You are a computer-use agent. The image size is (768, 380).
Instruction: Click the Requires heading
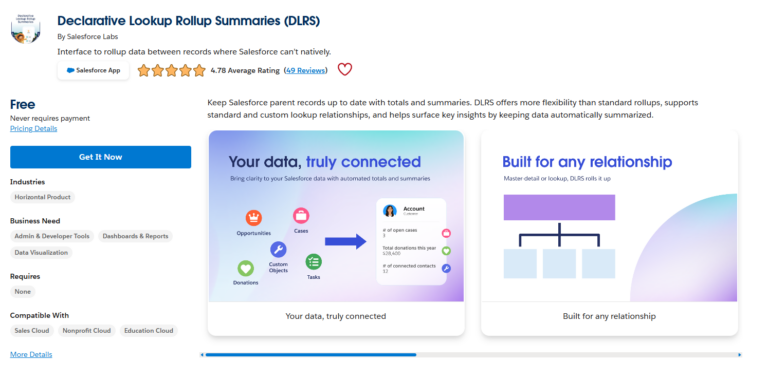tap(25, 276)
